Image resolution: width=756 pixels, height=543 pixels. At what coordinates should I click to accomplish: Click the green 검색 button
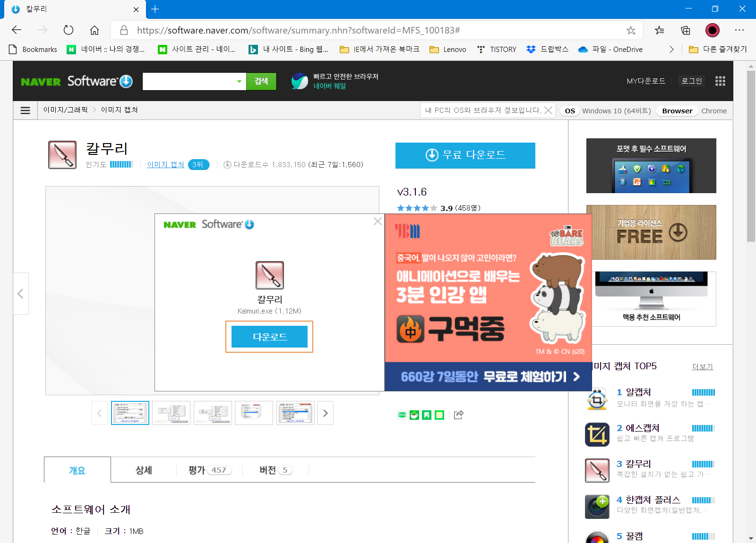click(261, 81)
